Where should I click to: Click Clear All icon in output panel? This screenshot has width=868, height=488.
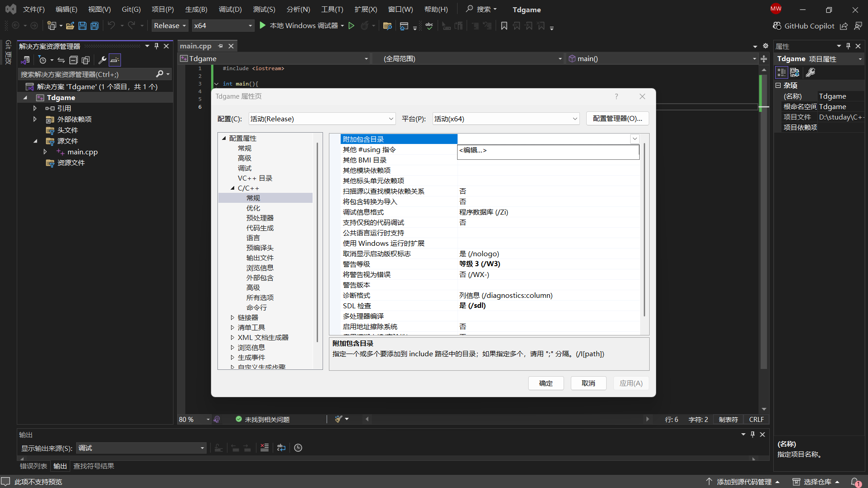click(x=265, y=448)
